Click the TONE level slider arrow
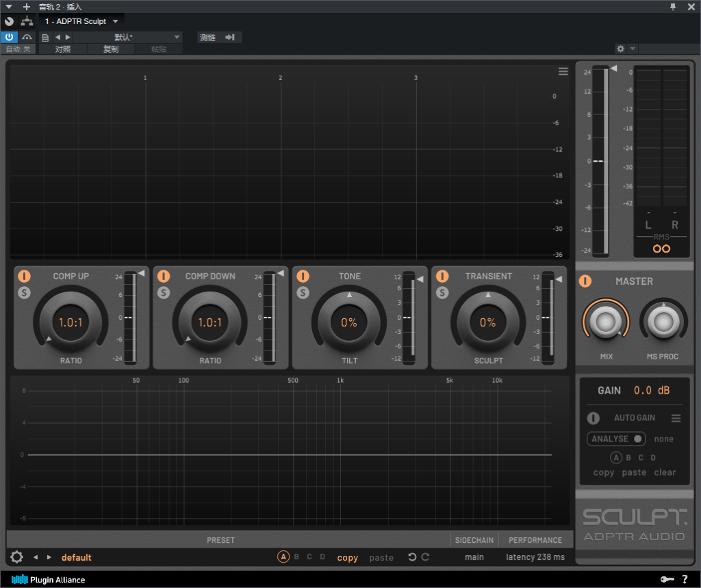 [x=420, y=279]
